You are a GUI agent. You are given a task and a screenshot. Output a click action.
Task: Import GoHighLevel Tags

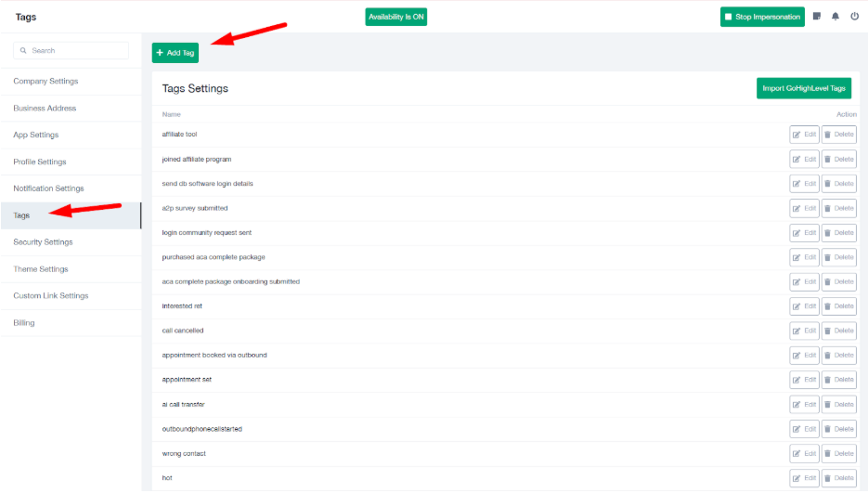804,88
